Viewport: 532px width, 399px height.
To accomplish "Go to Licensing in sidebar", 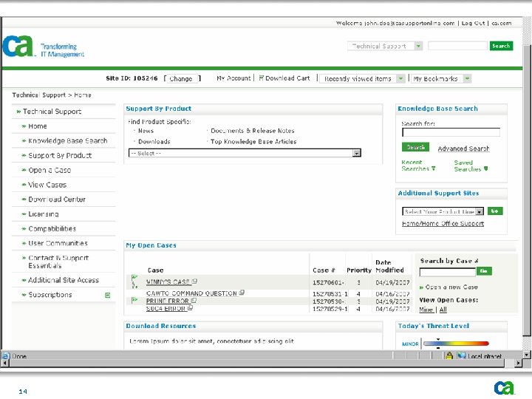I will coord(44,214).
